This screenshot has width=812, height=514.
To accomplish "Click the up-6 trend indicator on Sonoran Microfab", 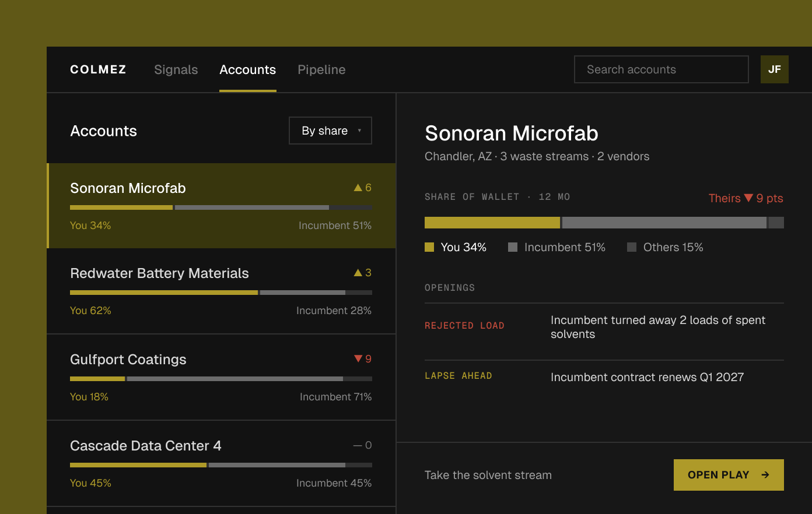I will click(x=362, y=188).
